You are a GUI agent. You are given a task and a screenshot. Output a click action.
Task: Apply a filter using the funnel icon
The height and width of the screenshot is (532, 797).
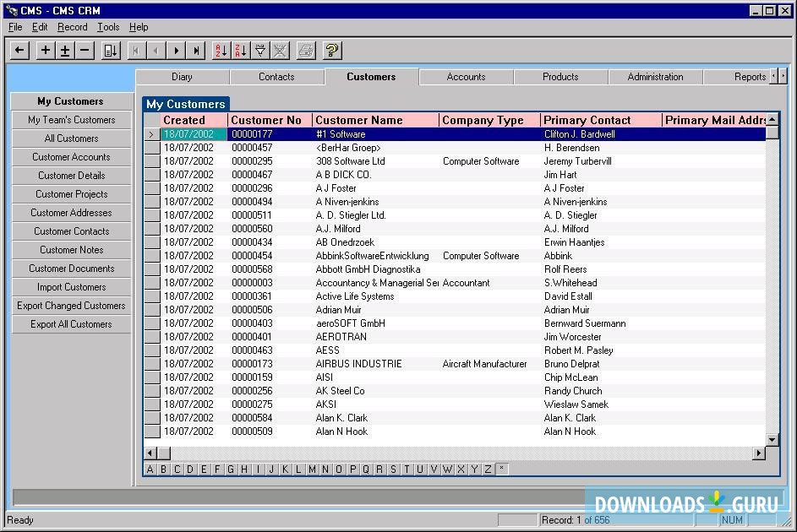pos(260,51)
